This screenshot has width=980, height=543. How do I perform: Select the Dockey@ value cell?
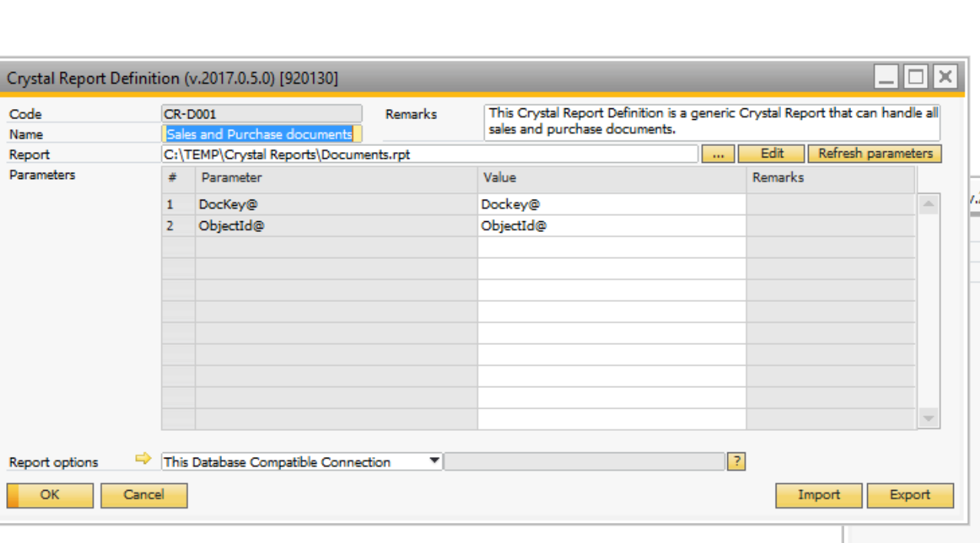(611, 204)
